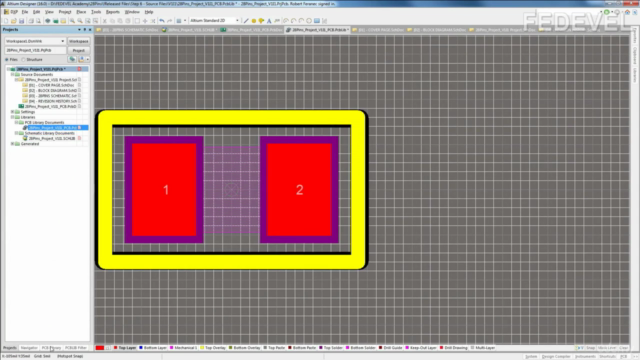Click the Open Device View chip icon
Screen dimensions: 640x360
pyautogui.click(x=47, y=21)
